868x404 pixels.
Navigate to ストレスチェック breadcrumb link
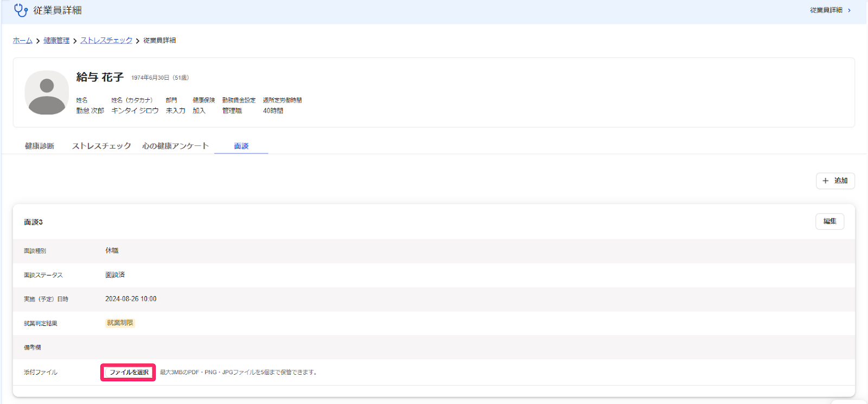[106, 41]
